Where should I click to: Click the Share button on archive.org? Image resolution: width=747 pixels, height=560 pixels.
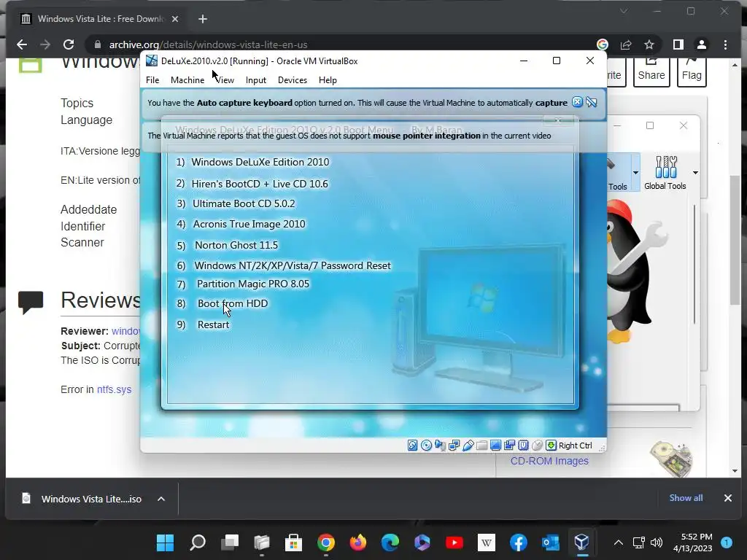point(651,71)
